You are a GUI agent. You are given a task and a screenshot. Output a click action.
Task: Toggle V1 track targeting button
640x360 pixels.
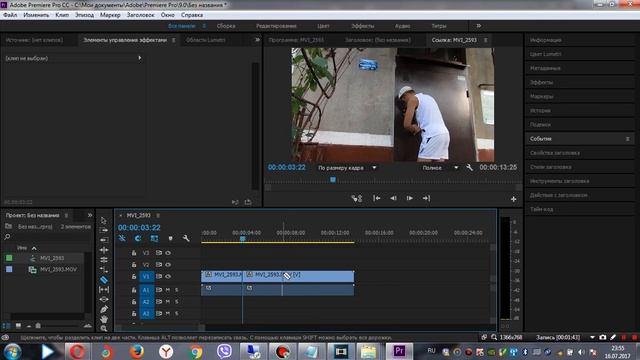146,276
